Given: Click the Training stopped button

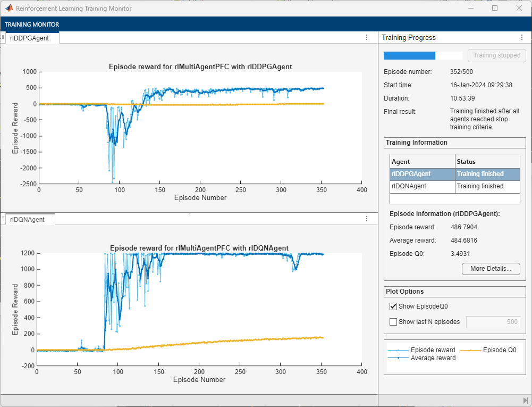Looking at the screenshot, I should click(x=497, y=55).
